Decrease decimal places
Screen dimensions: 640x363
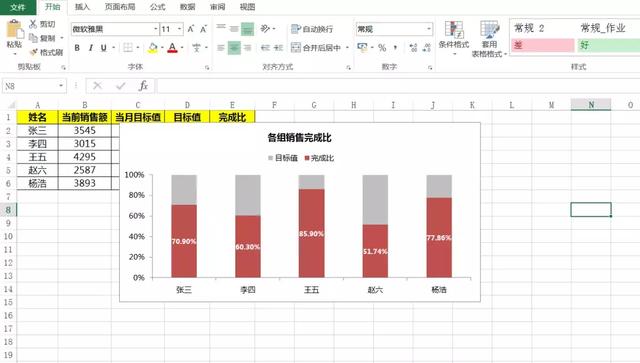coord(427,48)
